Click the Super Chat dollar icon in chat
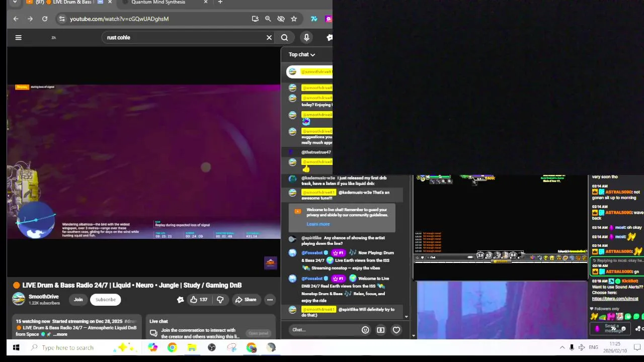The height and width of the screenshot is (362, 644). click(381, 330)
